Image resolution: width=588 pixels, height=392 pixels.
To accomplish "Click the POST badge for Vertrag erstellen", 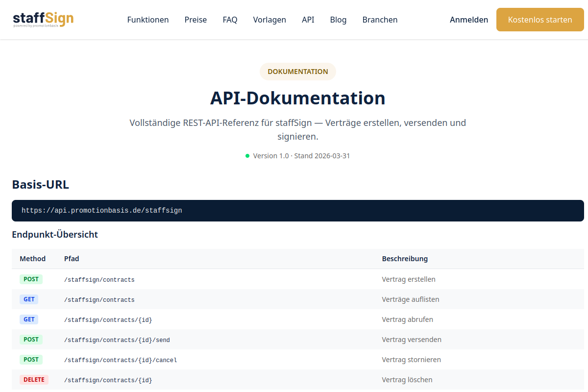I will (x=31, y=279).
